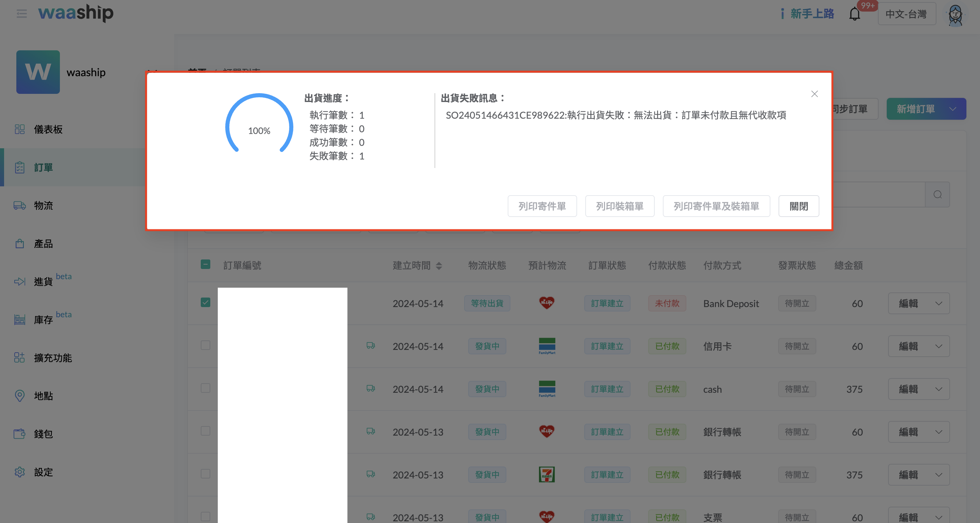Click the Hi-Life logistics logo in first row
The width and height of the screenshot is (980, 523).
click(x=547, y=303)
